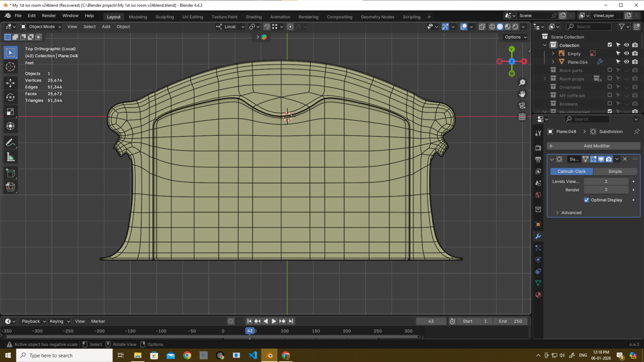Expand the Empty object in outliner
The width and height of the screenshot is (644, 362).
[x=553, y=54]
